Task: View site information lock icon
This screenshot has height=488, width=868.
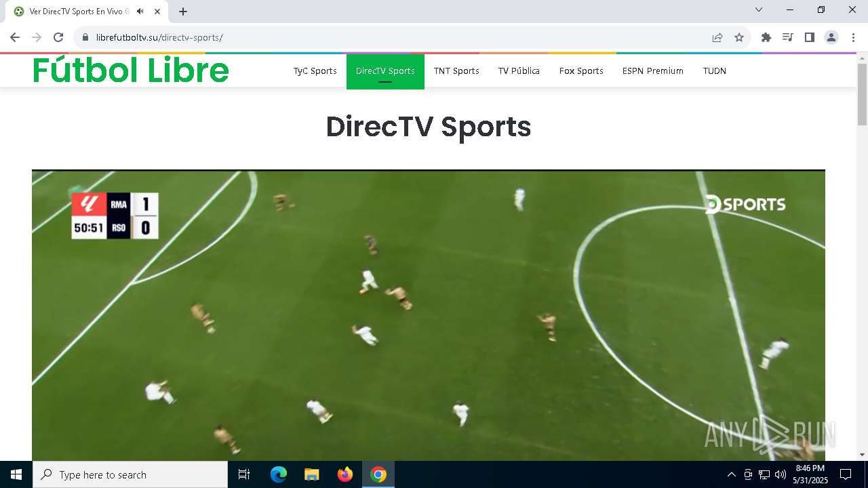Action: tap(85, 37)
